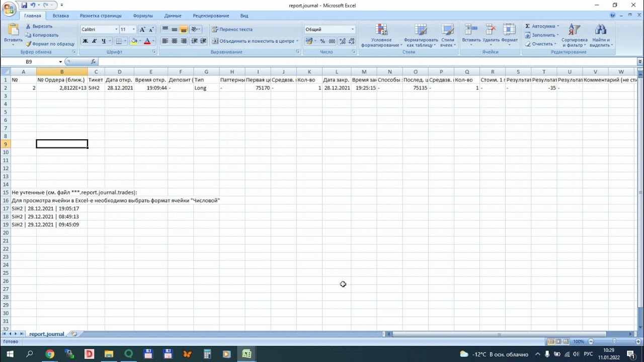Screen dimensions: 644x362
Task: Decrease font size icon
Action: coord(151,30)
